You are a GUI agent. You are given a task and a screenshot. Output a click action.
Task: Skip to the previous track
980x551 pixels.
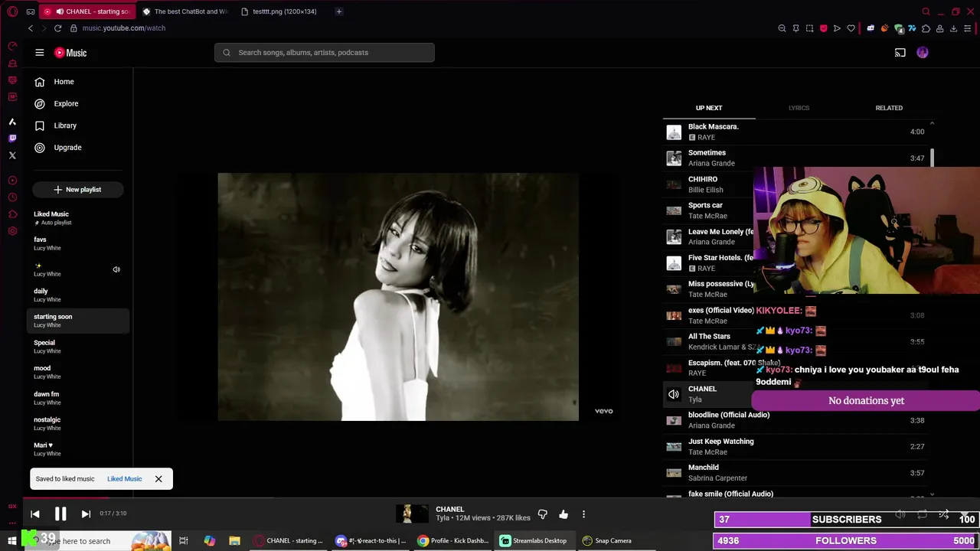pyautogui.click(x=35, y=514)
